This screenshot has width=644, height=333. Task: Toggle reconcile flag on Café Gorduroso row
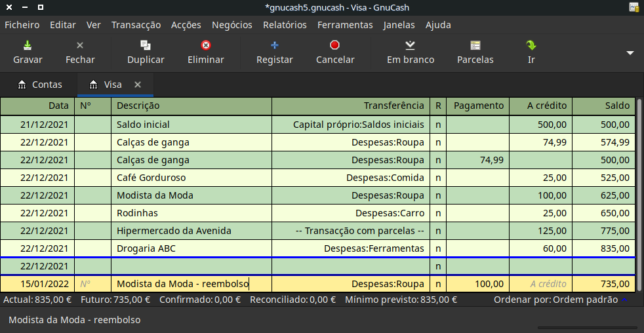point(438,178)
